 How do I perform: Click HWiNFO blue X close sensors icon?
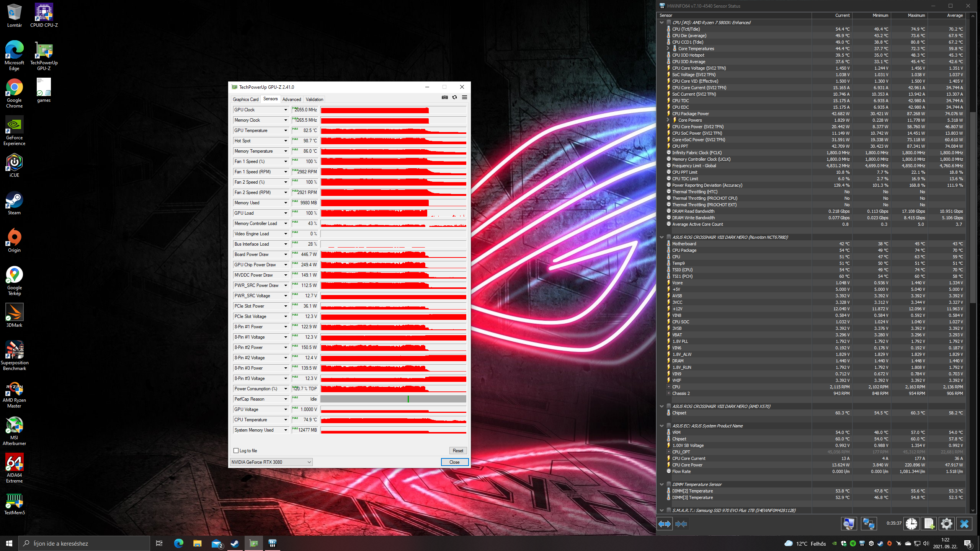point(964,523)
